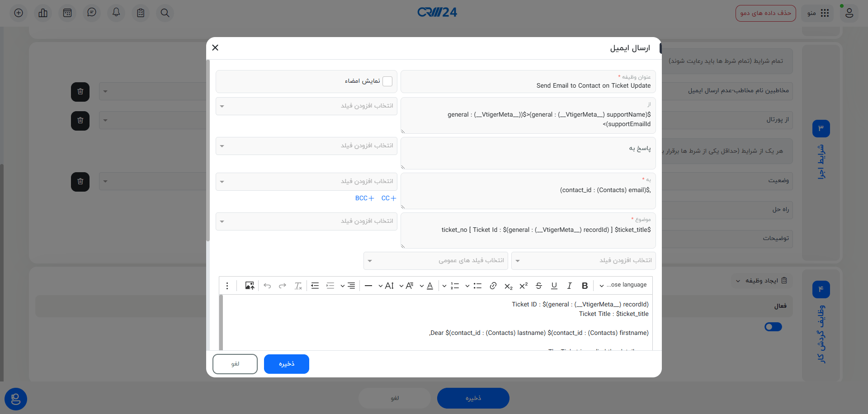Open the field picker next to پاسخ به

306,146
